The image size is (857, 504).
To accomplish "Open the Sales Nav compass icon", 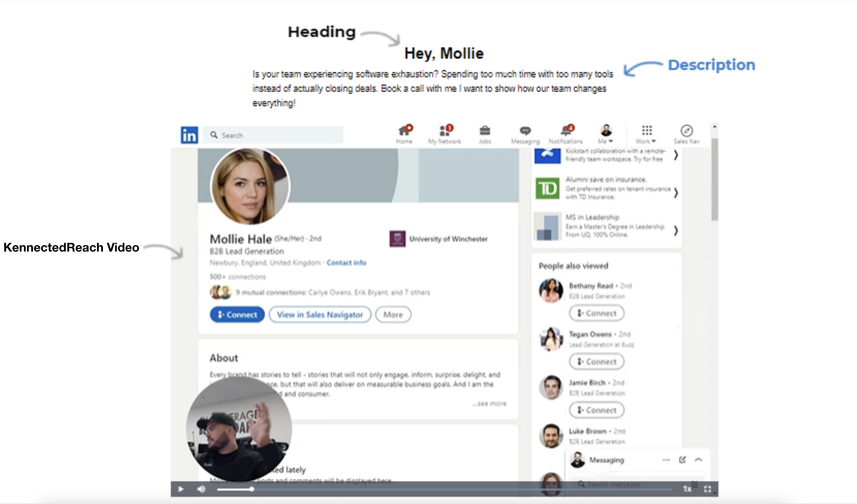I will (x=687, y=134).
